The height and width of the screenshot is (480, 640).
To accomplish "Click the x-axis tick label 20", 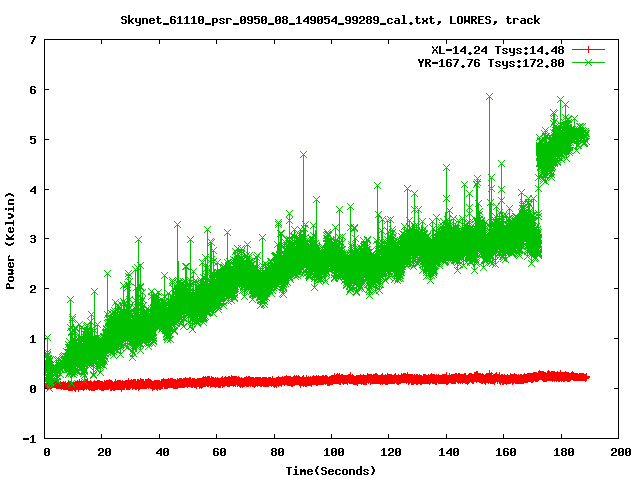I will 104,453.
